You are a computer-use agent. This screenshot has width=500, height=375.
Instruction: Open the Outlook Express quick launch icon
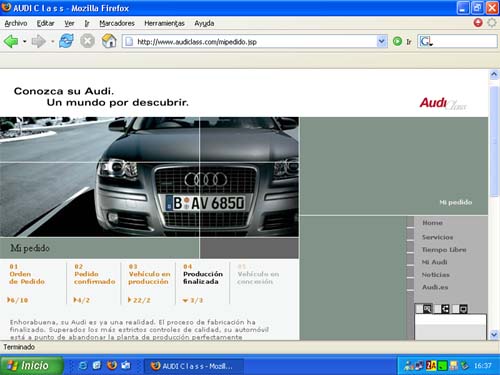coord(126,365)
